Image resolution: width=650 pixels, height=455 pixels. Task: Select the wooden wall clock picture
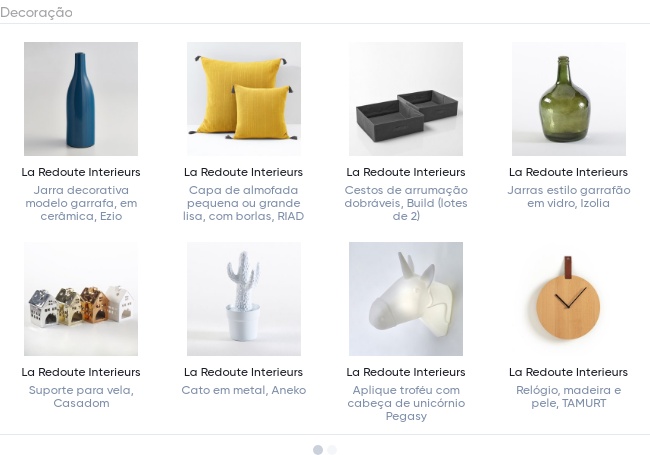pyautogui.click(x=569, y=298)
